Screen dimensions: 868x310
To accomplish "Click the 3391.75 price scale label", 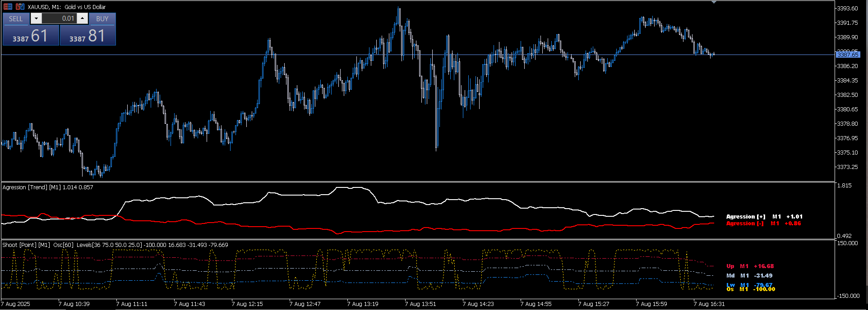I will [x=847, y=23].
